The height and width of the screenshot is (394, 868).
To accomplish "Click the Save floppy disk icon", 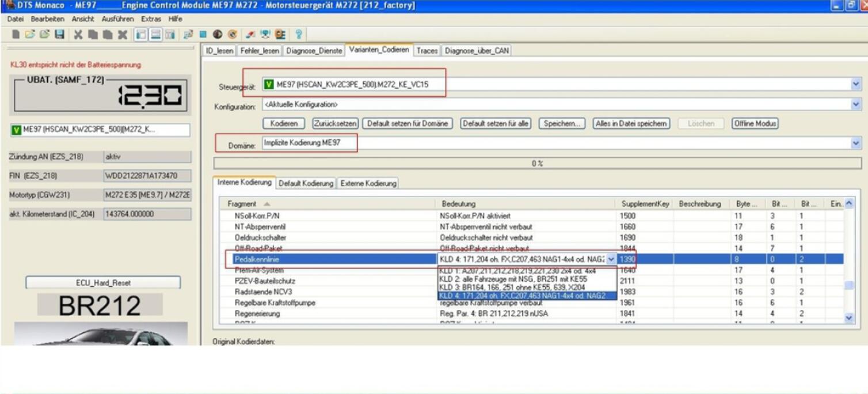I will click(x=59, y=35).
